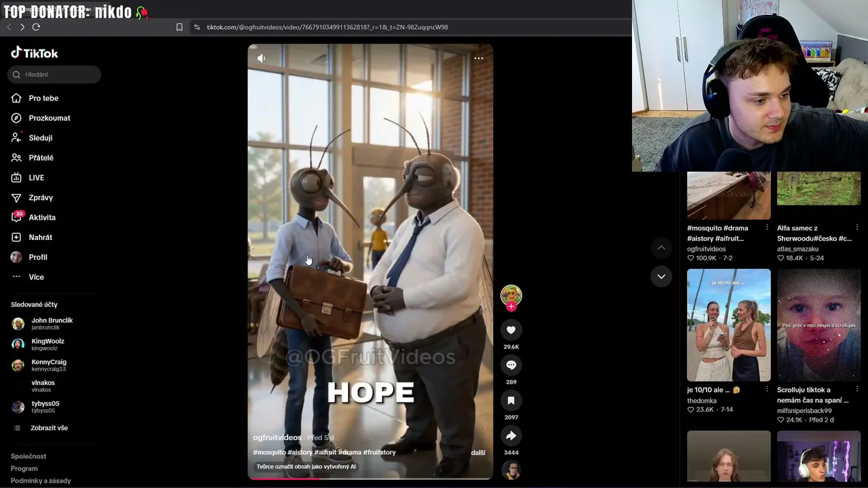
Task: Open ogfruitvideos profile in the recommendations list
Action: click(706, 249)
